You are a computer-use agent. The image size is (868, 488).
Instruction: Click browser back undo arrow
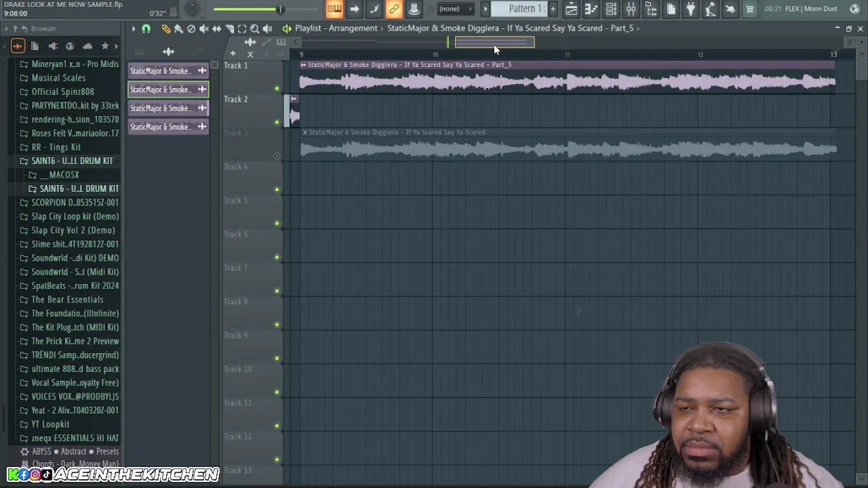[24, 28]
